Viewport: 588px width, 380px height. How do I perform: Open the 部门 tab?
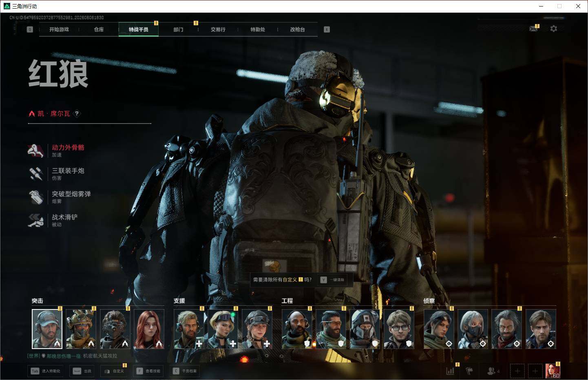178,29
